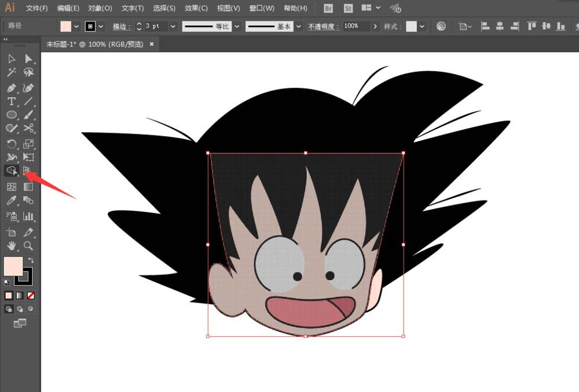Expand the opacity 100% slider arrow
579x392 pixels.
[375, 26]
